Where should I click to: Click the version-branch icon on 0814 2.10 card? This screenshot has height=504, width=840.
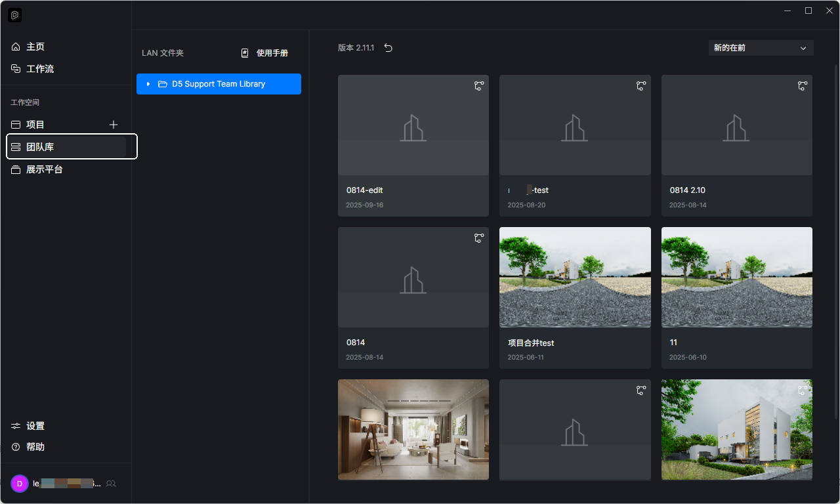point(802,86)
